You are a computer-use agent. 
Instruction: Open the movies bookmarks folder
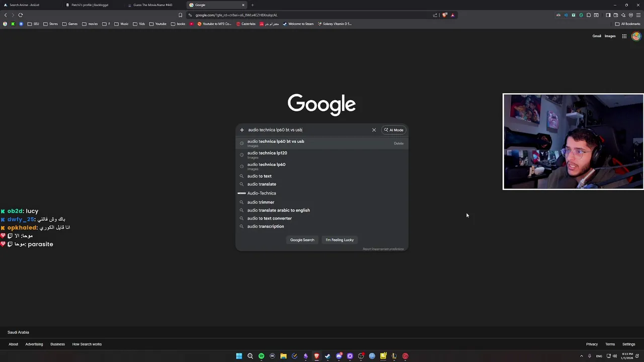pyautogui.click(x=90, y=24)
